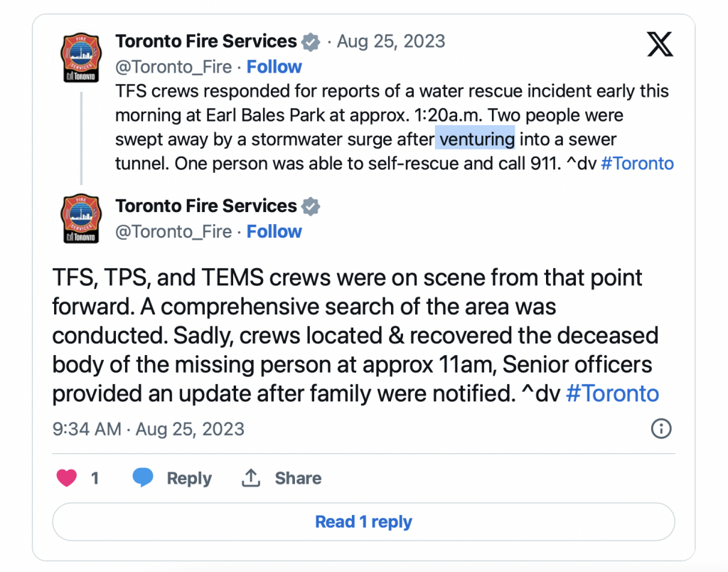Image resolution: width=728 pixels, height=572 pixels.
Task: Click the @Toronto_Fire handle in upper parent tweet
Action: click(173, 67)
